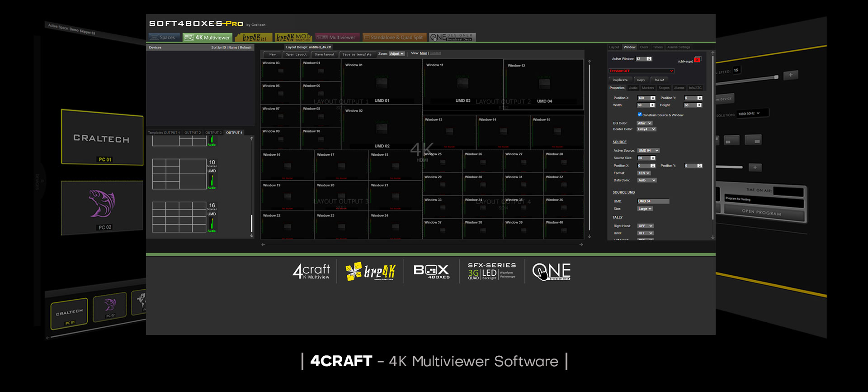Open the BG Color Alfa7 dropdown
Viewport: 868px width, 392px height.
coord(644,123)
